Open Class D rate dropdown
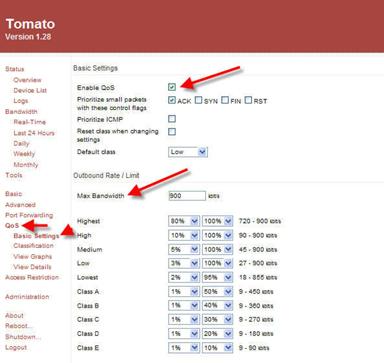The height and width of the screenshot is (363, 384). click(x=184, y=334)
